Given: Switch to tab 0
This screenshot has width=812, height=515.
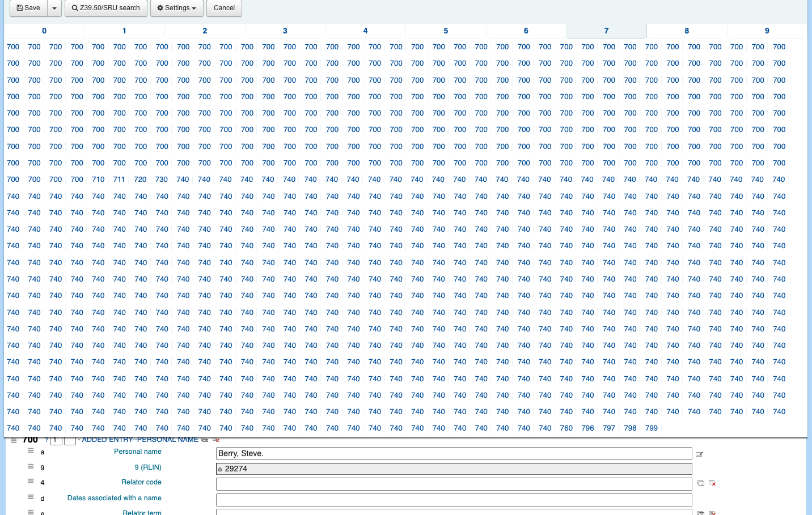Looking at the screenshot, I should tap(44, 31).
